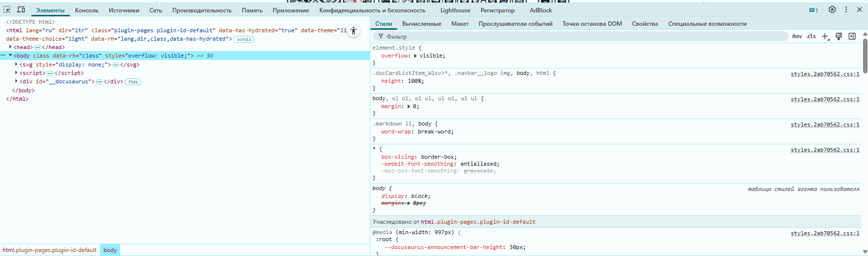
Task: Open styles.2ab70562.css:1 link for height rule
Action: (825, 74)
